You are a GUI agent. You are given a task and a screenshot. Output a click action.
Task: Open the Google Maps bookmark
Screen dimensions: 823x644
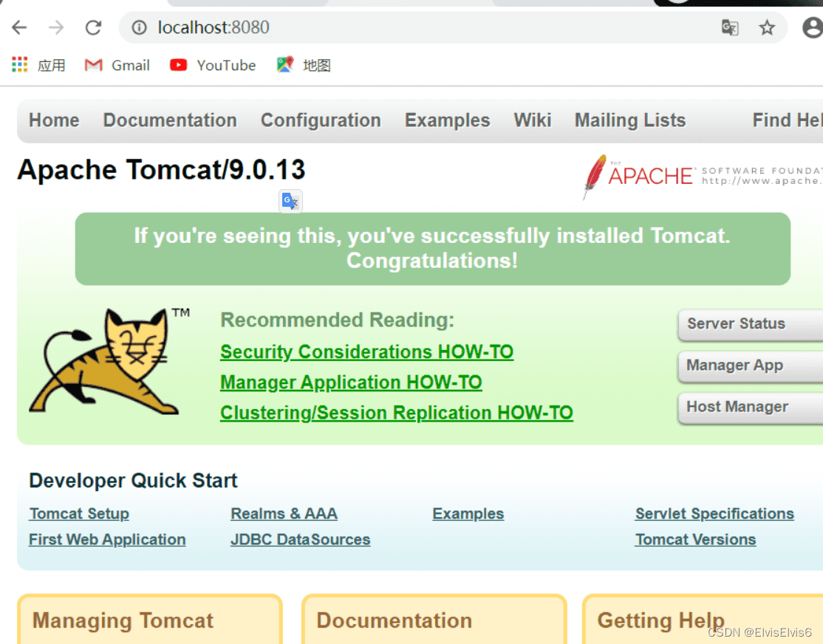point(304,65)
